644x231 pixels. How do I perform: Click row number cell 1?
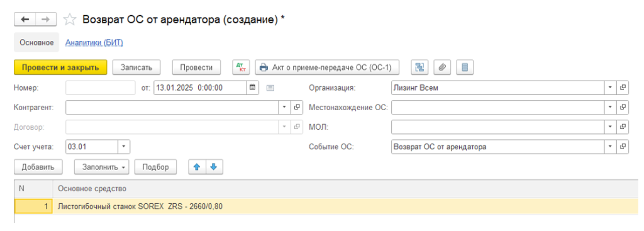click(x=33, y=206)
